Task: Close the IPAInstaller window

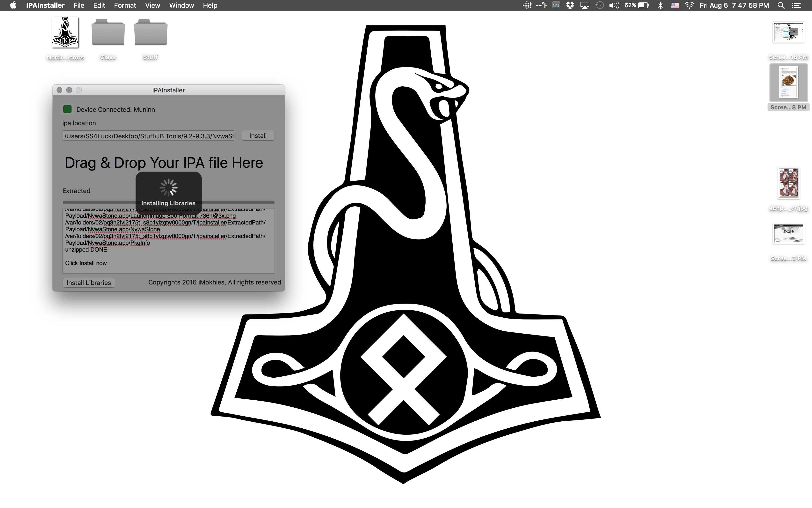Action: point(59,90)
